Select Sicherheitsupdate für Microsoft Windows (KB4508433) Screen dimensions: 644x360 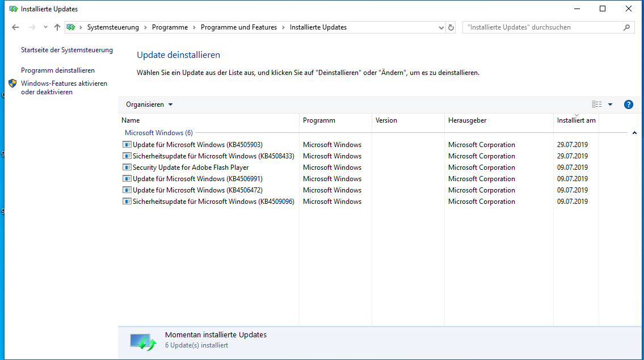pos(213,156)
